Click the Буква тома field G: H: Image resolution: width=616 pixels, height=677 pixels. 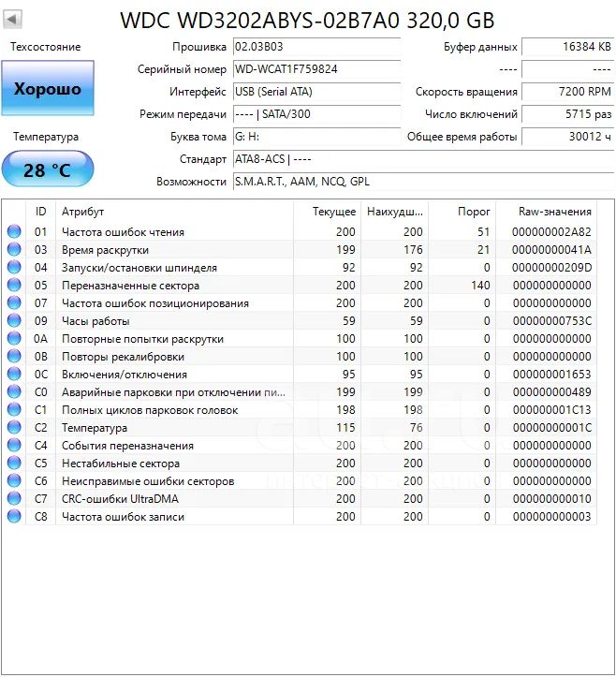316,137
